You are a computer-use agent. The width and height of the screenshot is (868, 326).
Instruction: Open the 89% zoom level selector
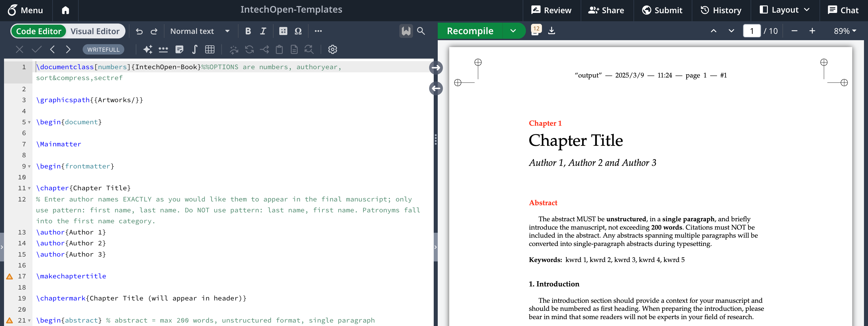coord(844,31)
